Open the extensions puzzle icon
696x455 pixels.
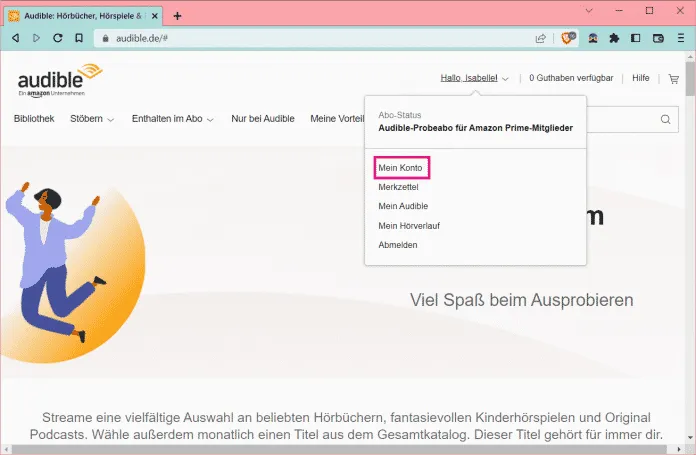pyautogui.click(x=614, y=38)
